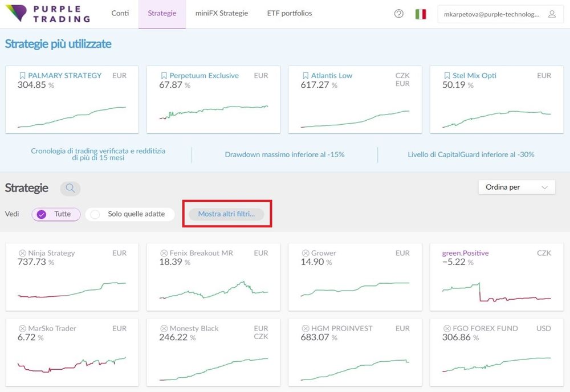Open the account email dropdown

pos(500,14)
